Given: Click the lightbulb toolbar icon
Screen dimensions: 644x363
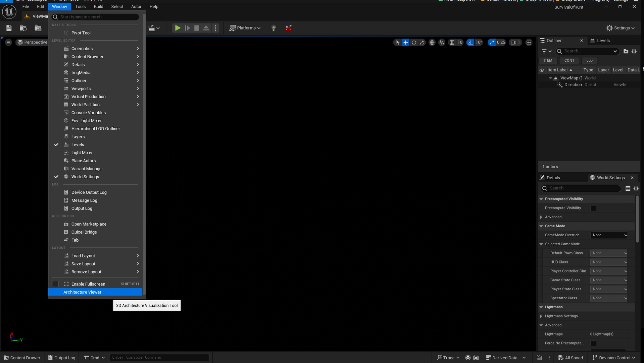Looking at the screenshot, I should 274,28.
